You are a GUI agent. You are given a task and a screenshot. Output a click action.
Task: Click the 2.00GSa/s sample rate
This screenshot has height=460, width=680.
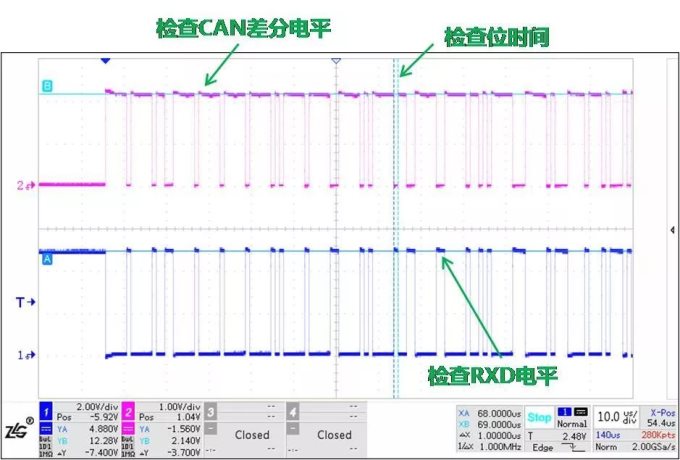[x=654, y=447]
